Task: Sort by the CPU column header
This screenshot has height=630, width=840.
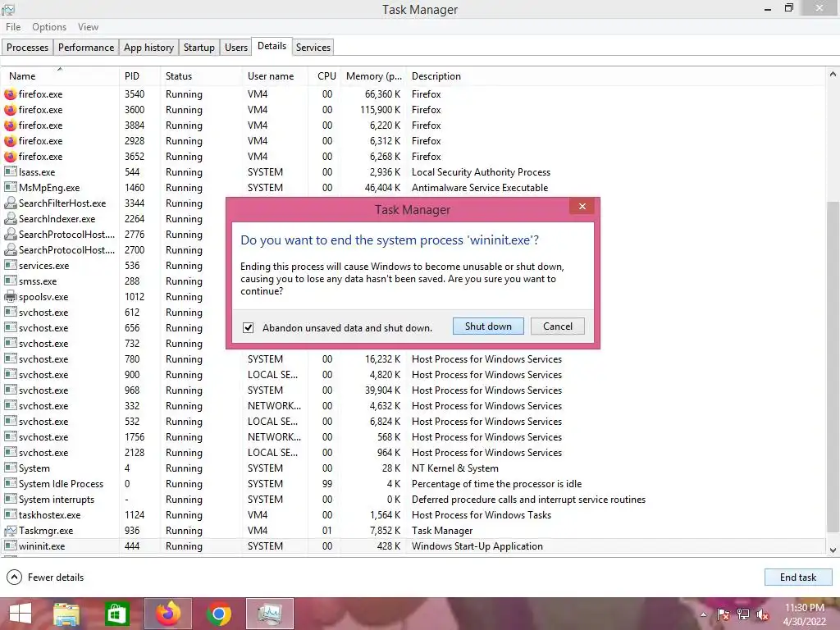Action: point(324,76)
